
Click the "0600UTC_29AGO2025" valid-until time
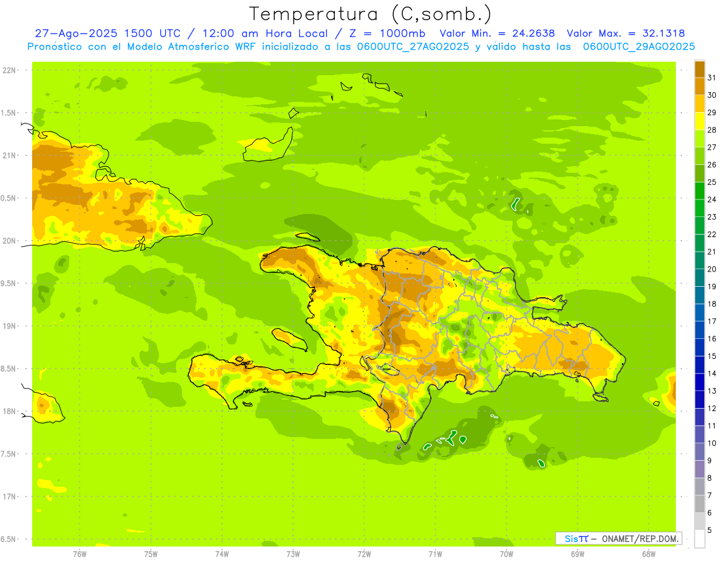click(639, 47)
